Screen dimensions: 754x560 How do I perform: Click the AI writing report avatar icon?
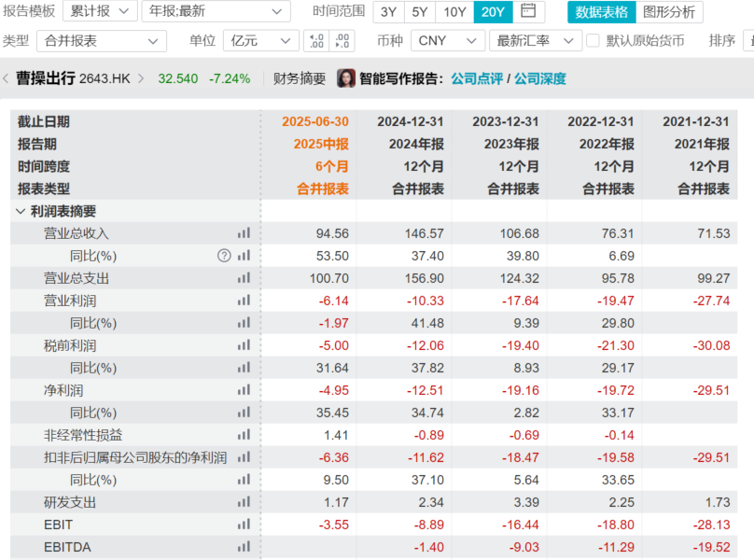tap(346, 78)
